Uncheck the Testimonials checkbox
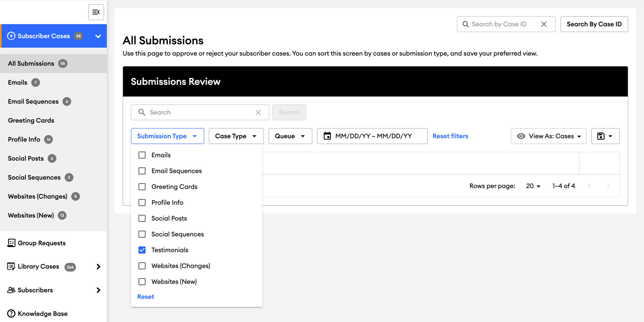The image size is (644, 322). coord(142,250)
